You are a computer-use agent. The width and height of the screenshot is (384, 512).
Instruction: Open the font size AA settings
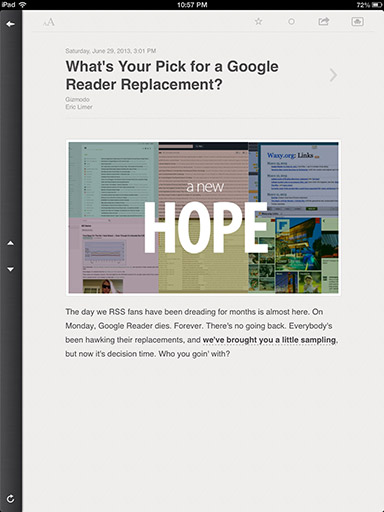[x=49, y=22]
